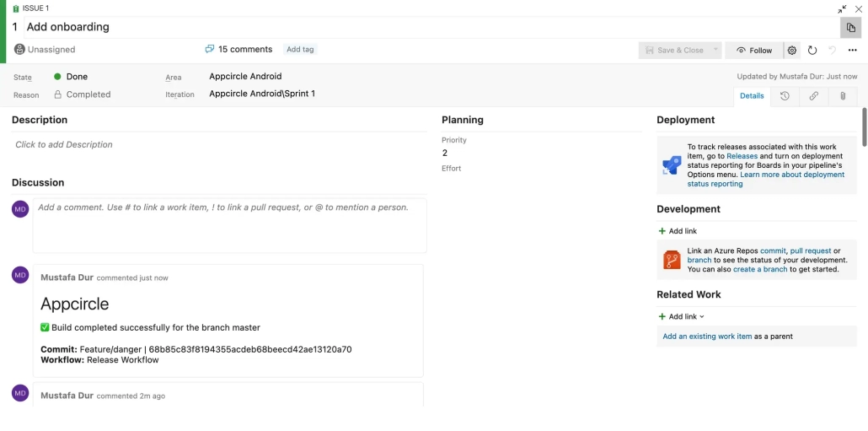
Task: Open the more actions ellipsis menu
Action: click(x=853, y=51)
